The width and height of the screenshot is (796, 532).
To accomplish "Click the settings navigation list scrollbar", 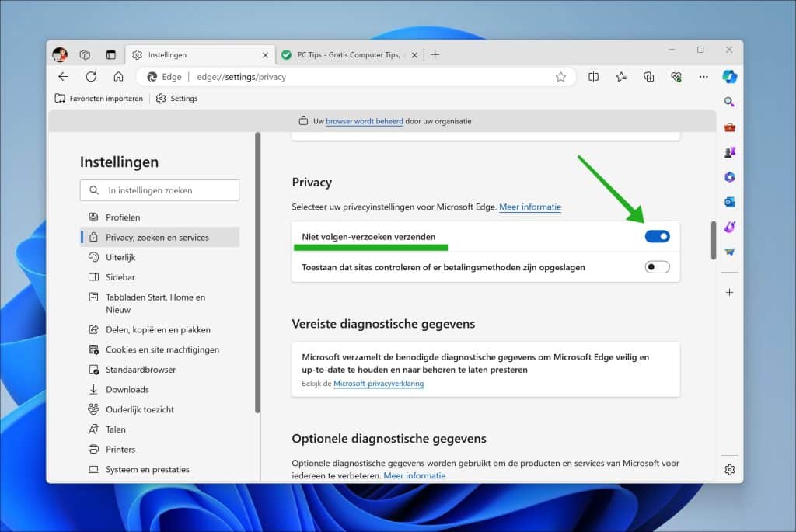I will pyautogui.click(x=257, y=273).
